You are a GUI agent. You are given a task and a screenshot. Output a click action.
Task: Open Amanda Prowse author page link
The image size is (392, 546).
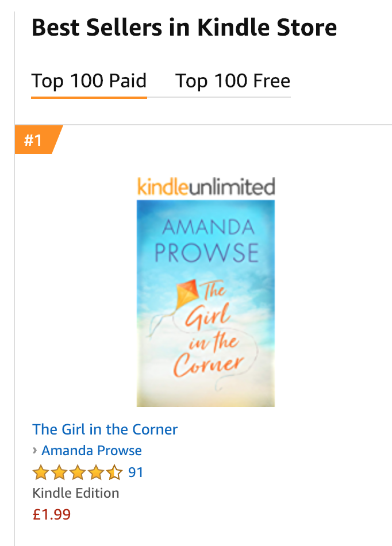[91, 451]
